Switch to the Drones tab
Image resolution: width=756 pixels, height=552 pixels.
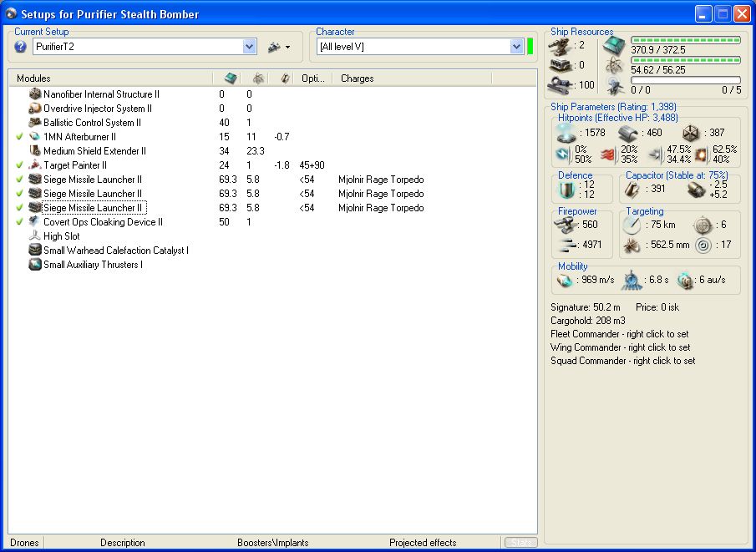pyautogui.click(x=24, y=543)
